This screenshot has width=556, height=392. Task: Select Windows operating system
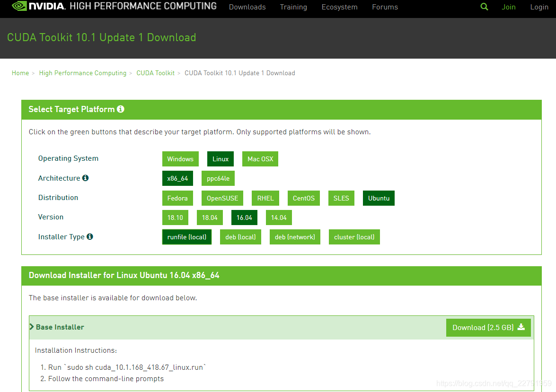point(180,159)
